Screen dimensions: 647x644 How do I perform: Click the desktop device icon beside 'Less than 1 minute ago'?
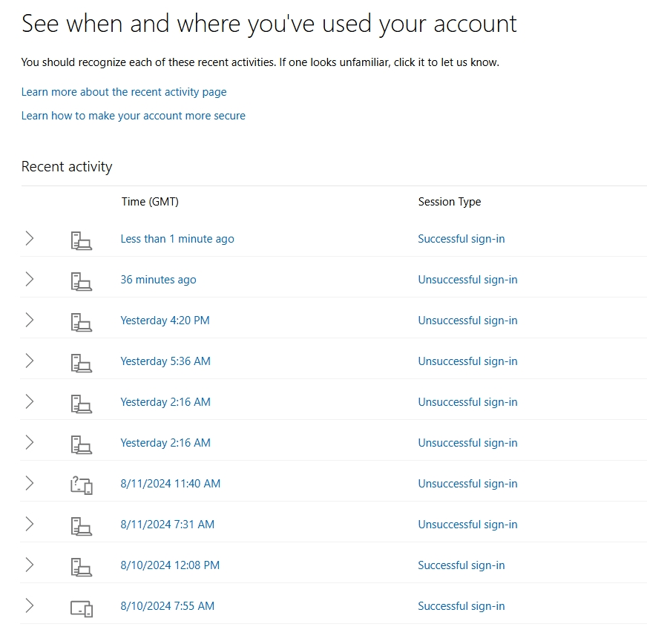(82, 239)
